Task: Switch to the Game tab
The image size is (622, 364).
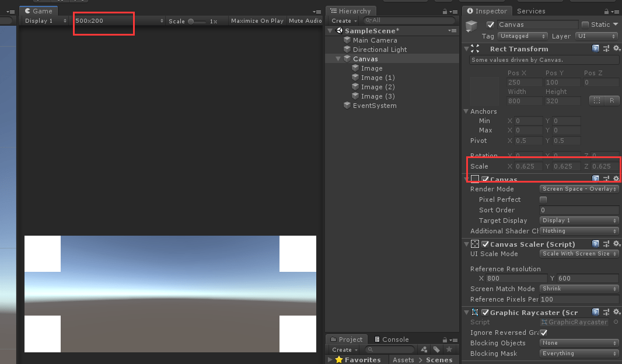Action: pyautogui.click(x=39, y=10)
